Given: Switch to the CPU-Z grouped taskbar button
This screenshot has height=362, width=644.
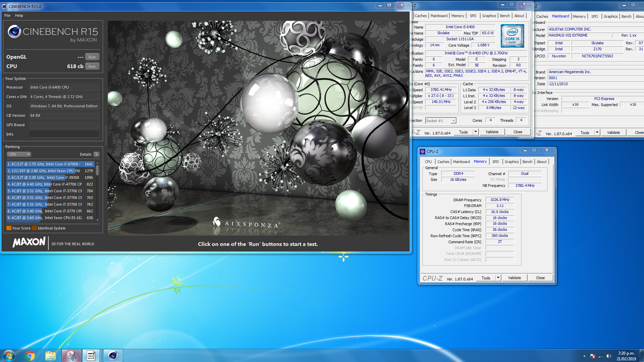Looking at the screenshot, I should (91, 356).
